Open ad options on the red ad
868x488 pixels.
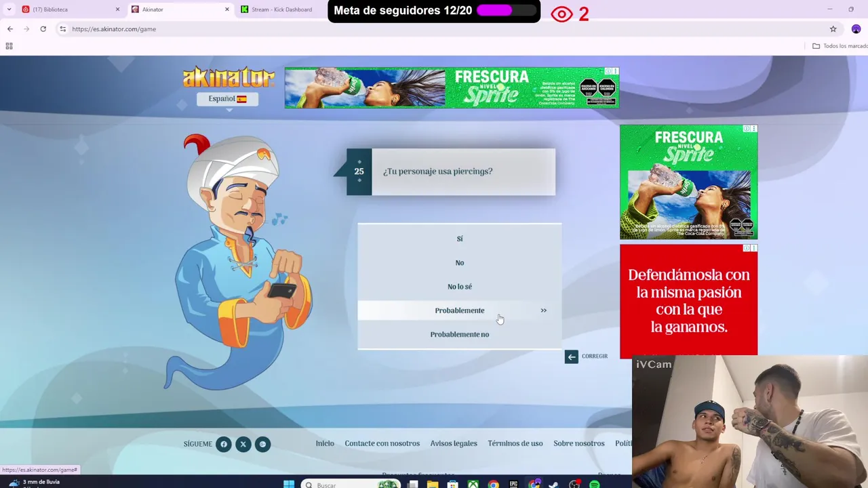point(754,249)
